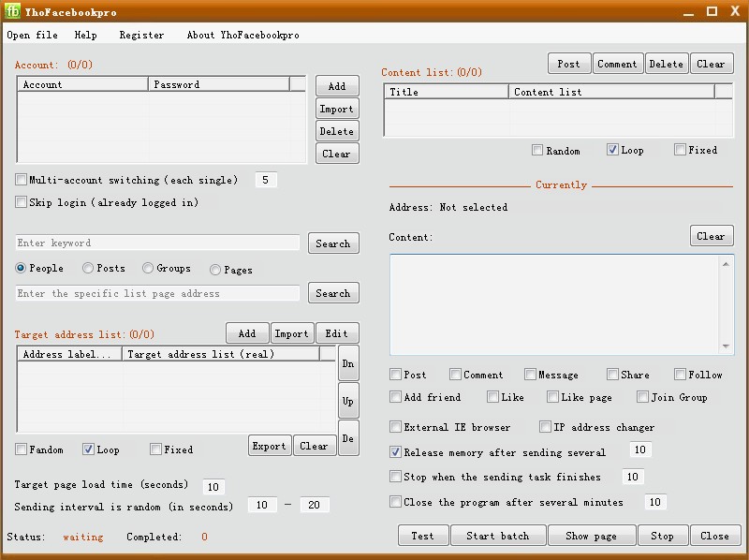This screenshot has height=560, width=749.
Task: Click Start batch button
Action: pyautogui.click(x=498, y=536)
